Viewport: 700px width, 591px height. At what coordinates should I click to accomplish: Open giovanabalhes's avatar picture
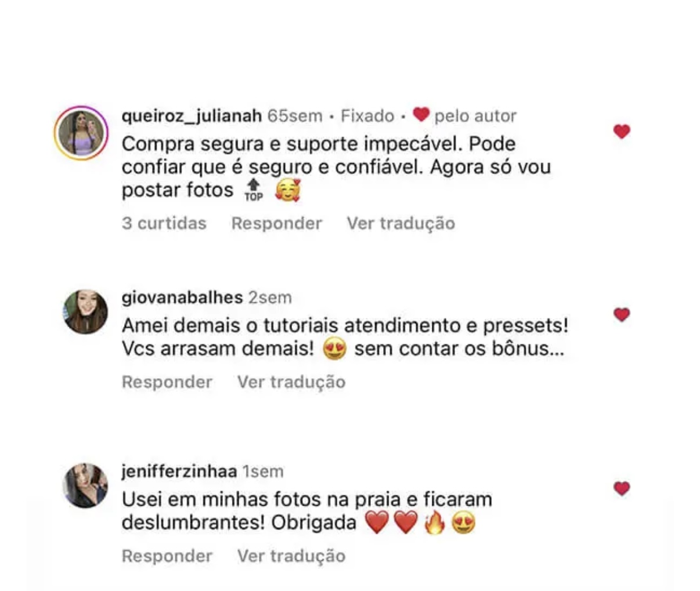coord(85,312)
